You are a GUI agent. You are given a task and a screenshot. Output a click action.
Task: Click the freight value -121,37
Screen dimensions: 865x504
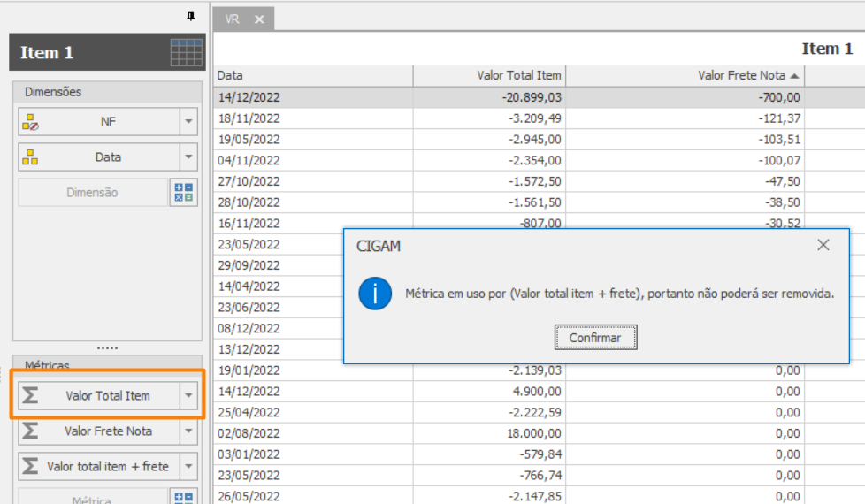click(779, 118)
